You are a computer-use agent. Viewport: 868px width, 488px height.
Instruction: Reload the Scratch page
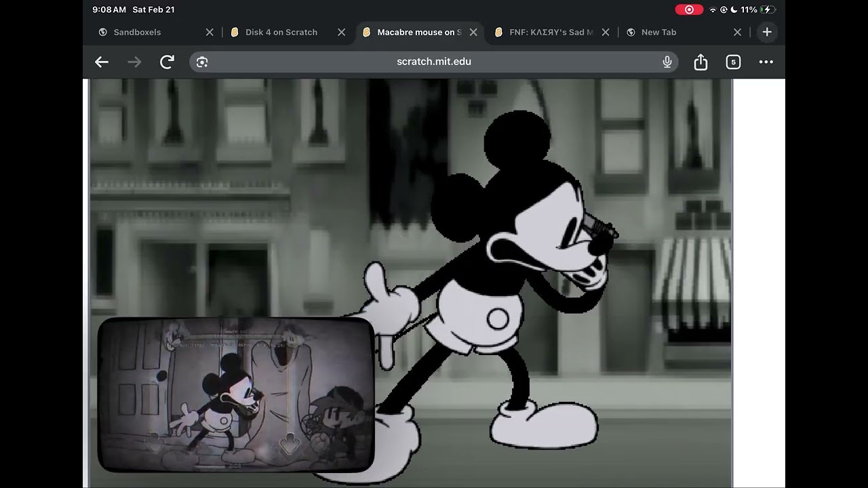click(167, 62)
